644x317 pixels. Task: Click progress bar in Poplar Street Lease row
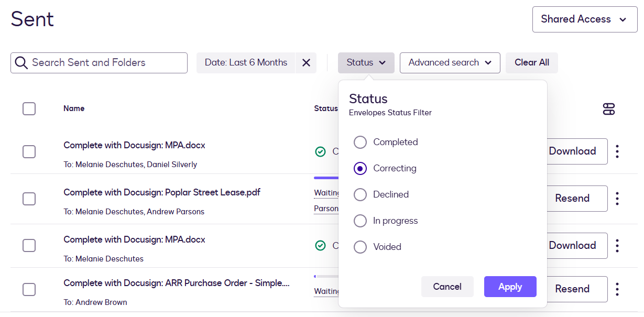click(x=326, y=178)
